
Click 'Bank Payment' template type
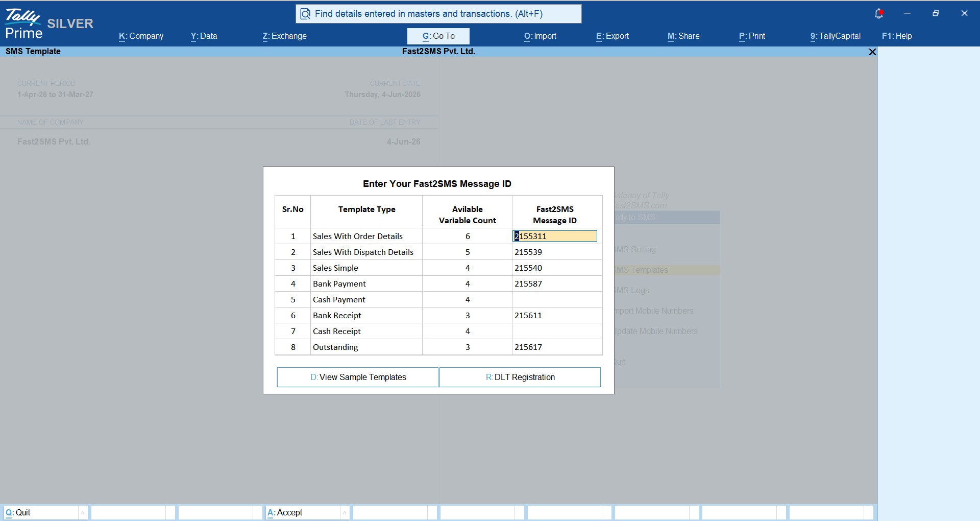coord(339,283)
